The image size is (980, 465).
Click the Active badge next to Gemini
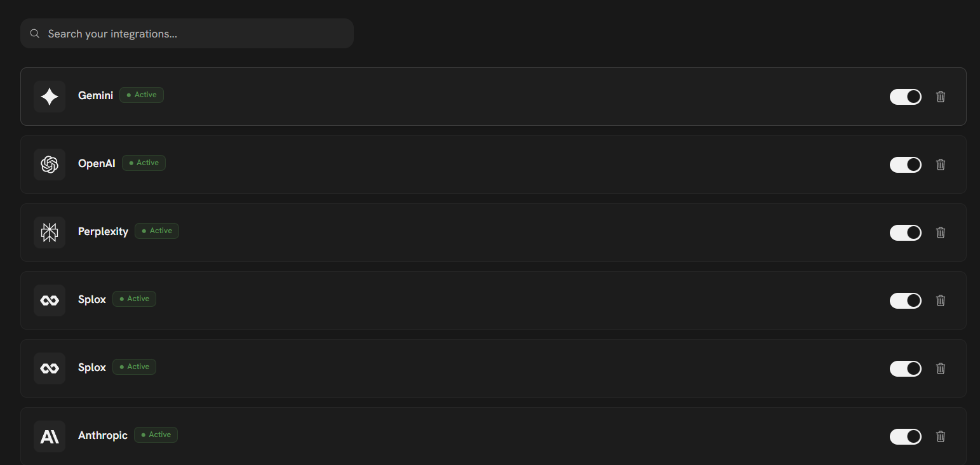click(x=142, y=95)
